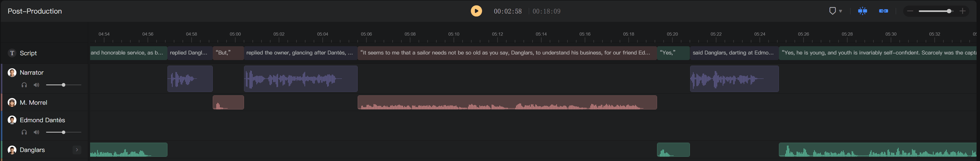Click the Danglars avatar
980x161 pixels.
[x=12, y=150]
